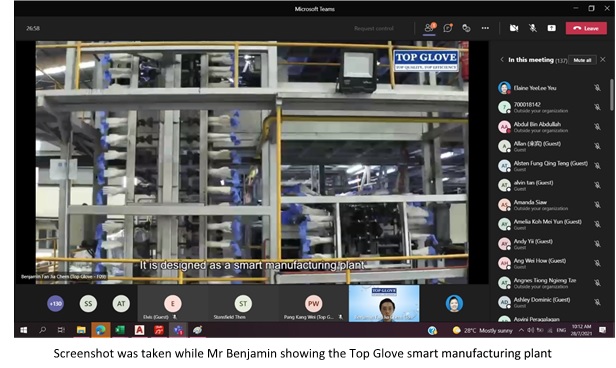This screenshot has height=368, width=616.
Task: Leave the meeting
Action: [586, 28]
